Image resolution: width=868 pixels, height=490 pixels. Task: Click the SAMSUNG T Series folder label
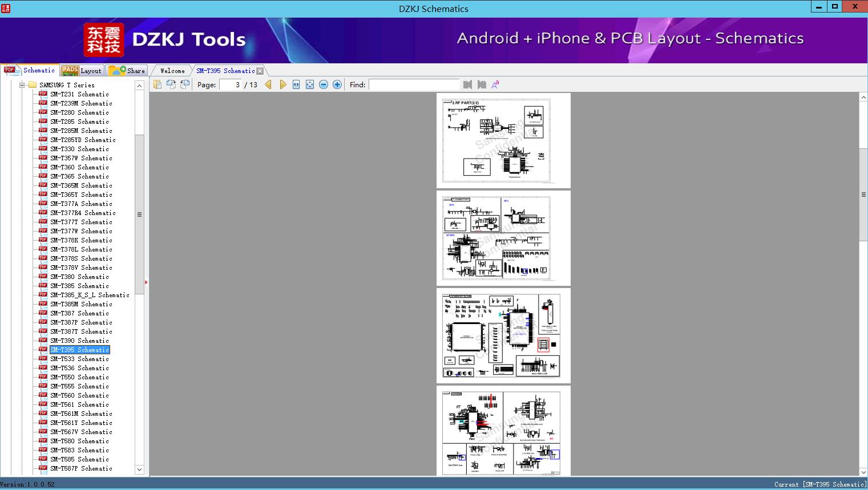tap(67, 85)
